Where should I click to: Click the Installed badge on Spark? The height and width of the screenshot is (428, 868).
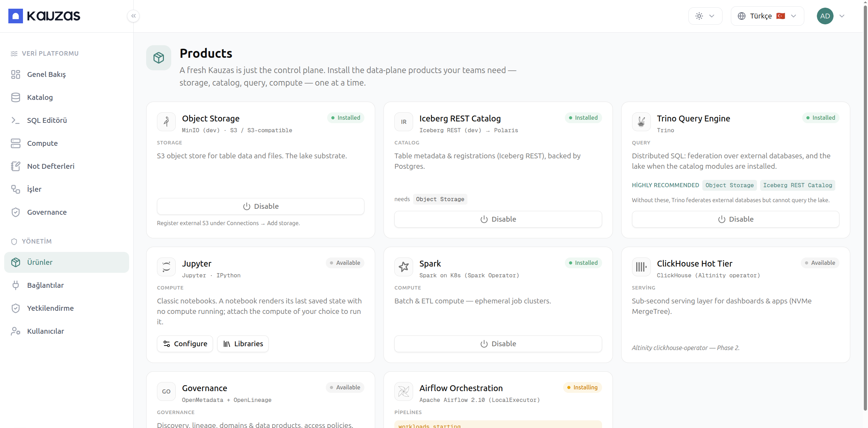pos(583,263)
